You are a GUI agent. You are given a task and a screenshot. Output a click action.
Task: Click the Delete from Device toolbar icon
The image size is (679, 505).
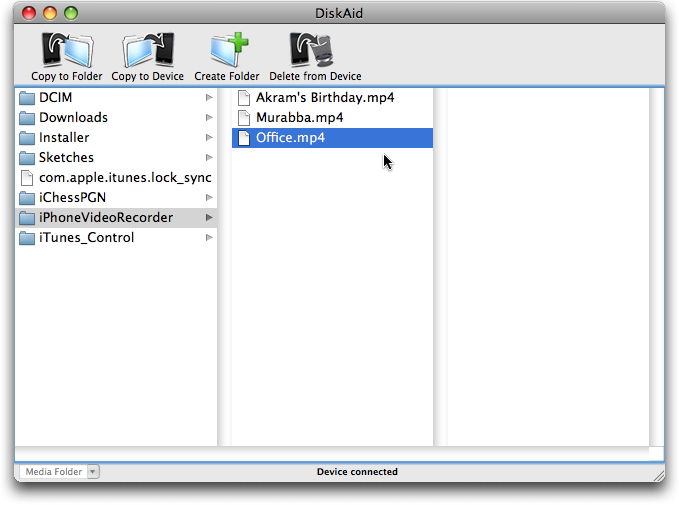[x=312, y=50]
